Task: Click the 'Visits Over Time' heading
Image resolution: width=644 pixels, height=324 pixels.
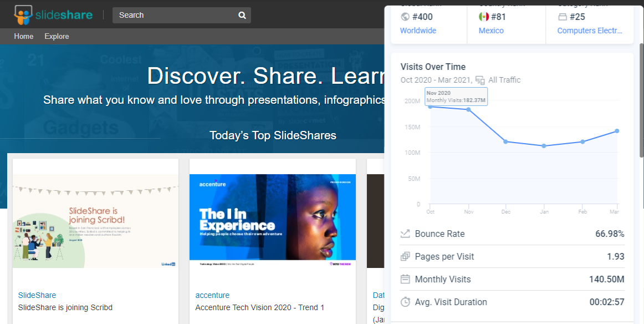Action: point(433,67)
